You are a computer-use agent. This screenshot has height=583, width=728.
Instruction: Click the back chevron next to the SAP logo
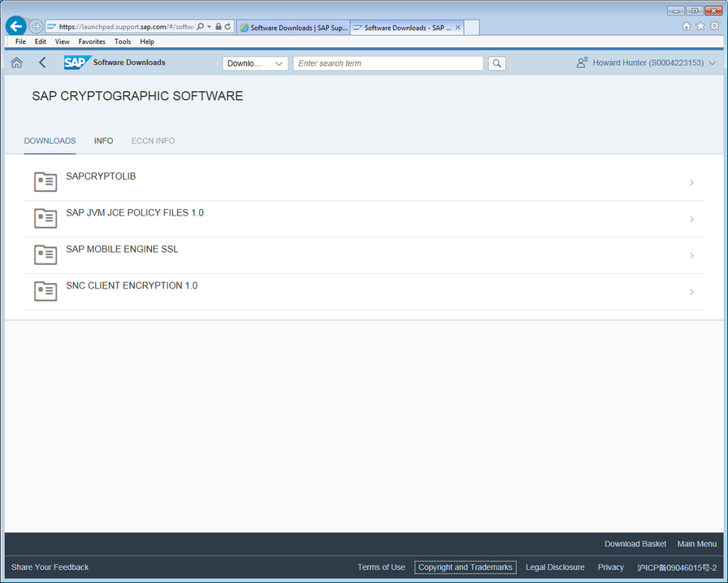click(x=42, y=63)
